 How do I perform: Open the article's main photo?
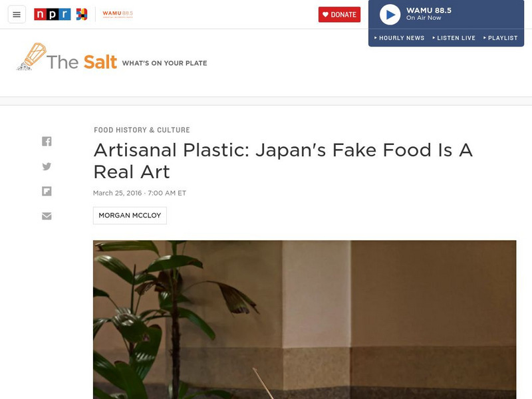click(305, 320)
